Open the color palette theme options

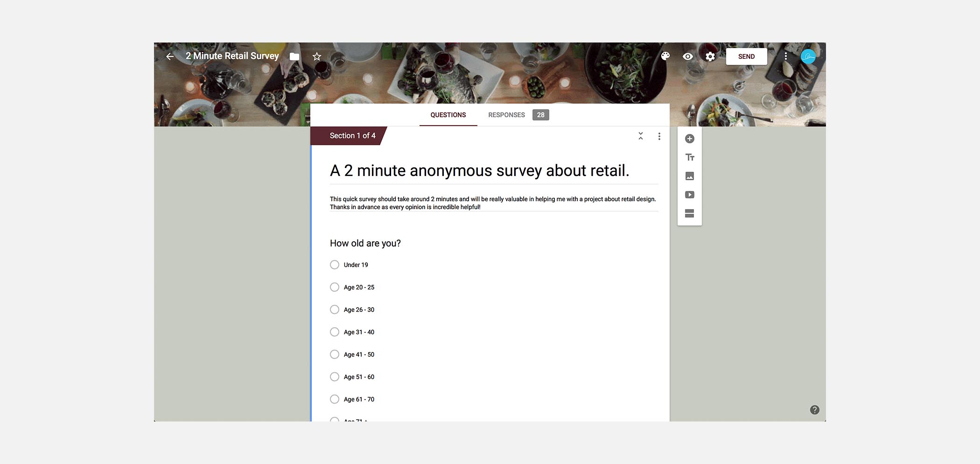665,56
